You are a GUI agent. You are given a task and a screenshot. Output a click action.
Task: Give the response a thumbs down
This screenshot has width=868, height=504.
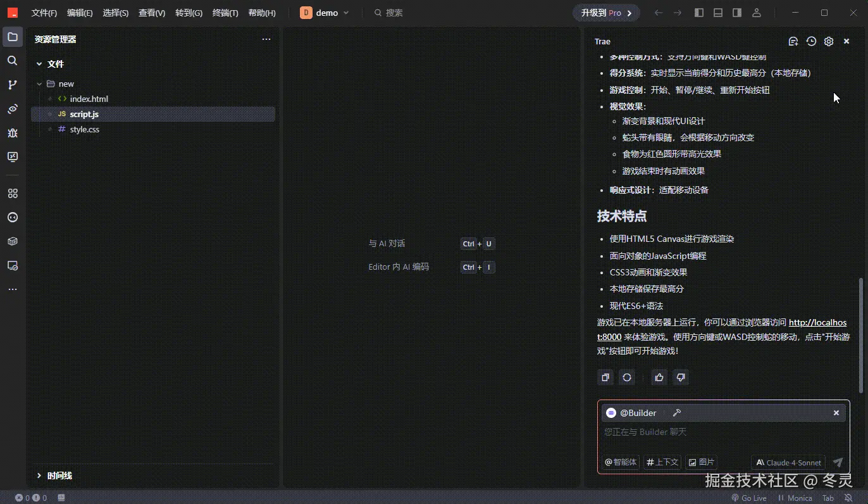coord(681,377)
